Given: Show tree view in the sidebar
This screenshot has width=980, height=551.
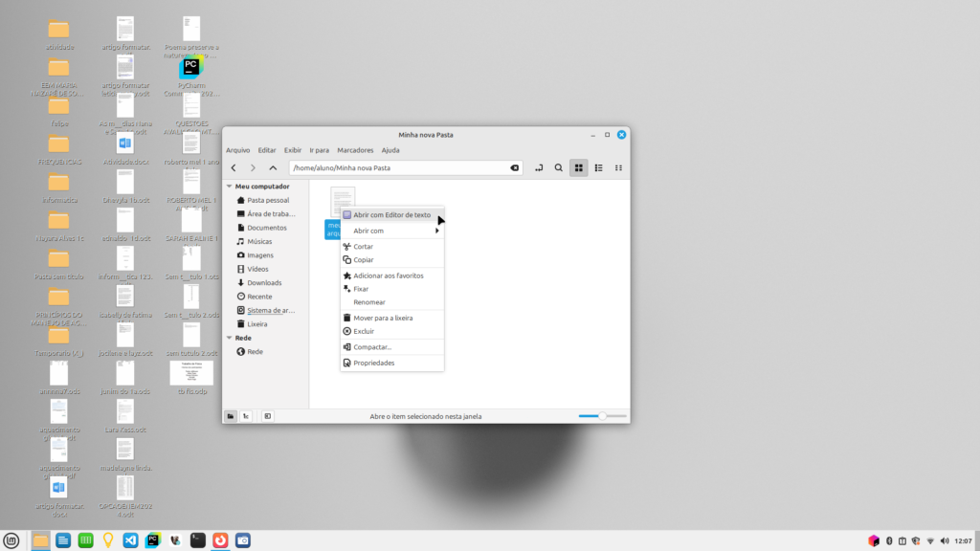Looking at the screenshot, I should [246, 416].
